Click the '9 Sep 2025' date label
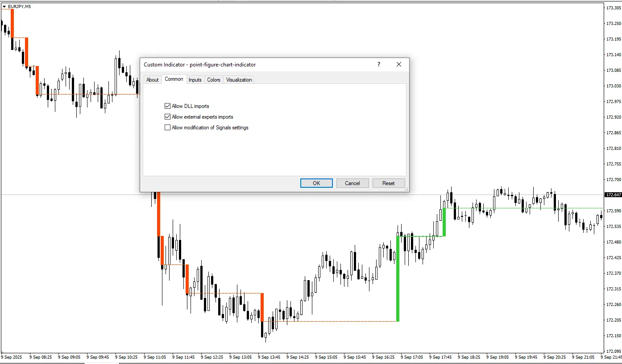Image resolution: width=622 pixels, height=364 pixels. coord(11,357)
